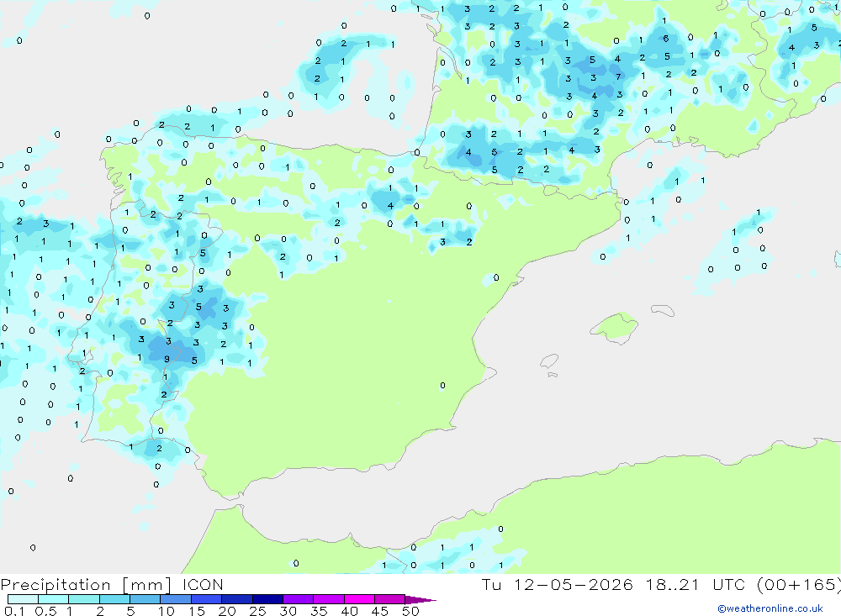
Task: Click the 'ICON' model name label
Action: pos(203,585)
